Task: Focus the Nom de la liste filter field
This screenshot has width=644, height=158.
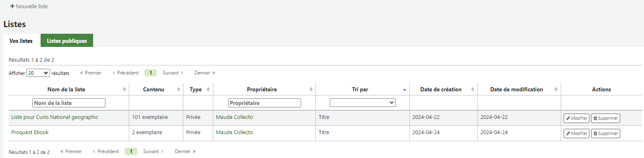Action: point(69,103)
